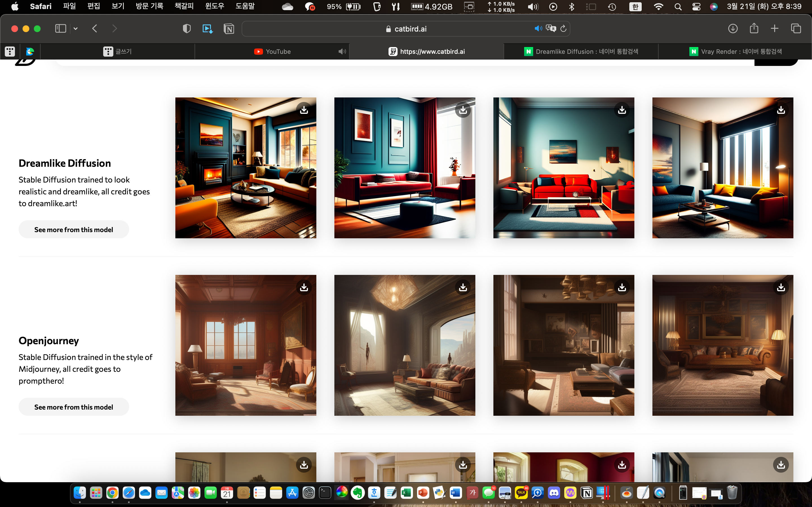See more from the Openjourney model
Viewport: 812px width, 507px height.
click(74, 407)
